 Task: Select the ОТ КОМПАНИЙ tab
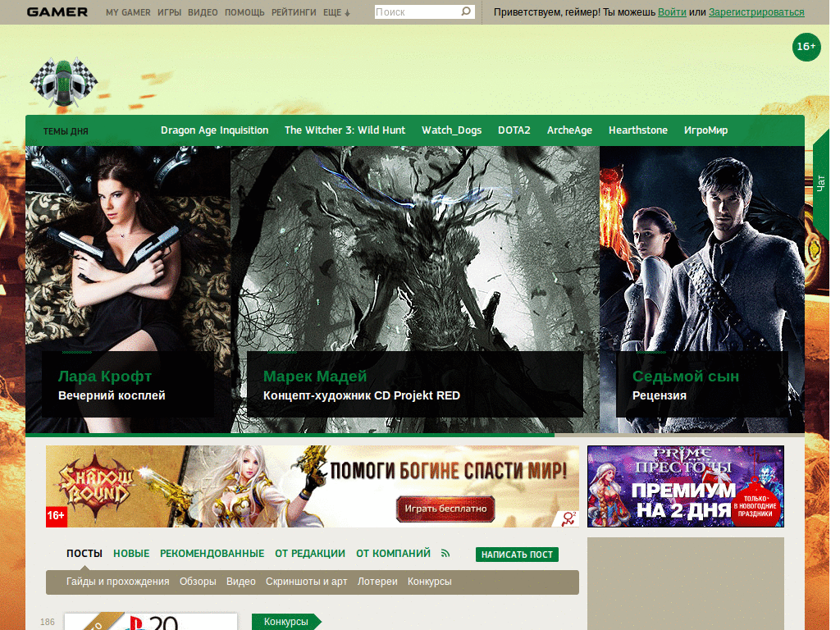point(393,554)
